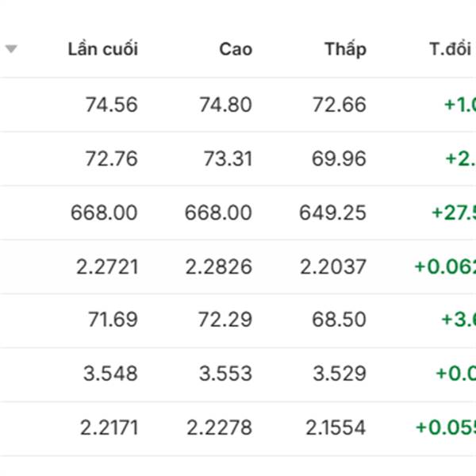The image size is (476, 476).
Task: Sort by the Lần cuối column header
Action: (102, 49)
